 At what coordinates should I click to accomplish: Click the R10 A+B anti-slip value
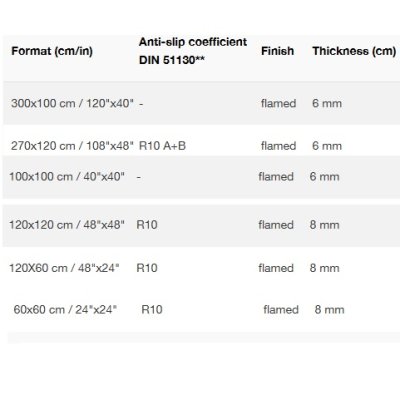162,146
